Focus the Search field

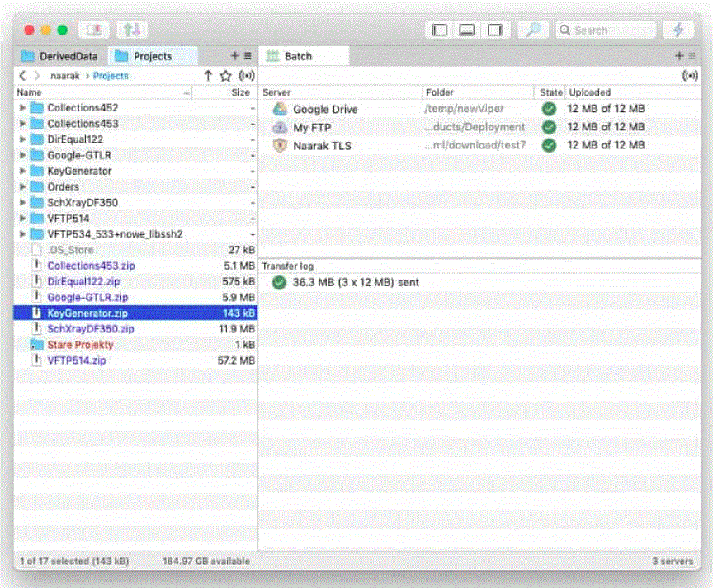pyautogui.click(x=605, y=30)
